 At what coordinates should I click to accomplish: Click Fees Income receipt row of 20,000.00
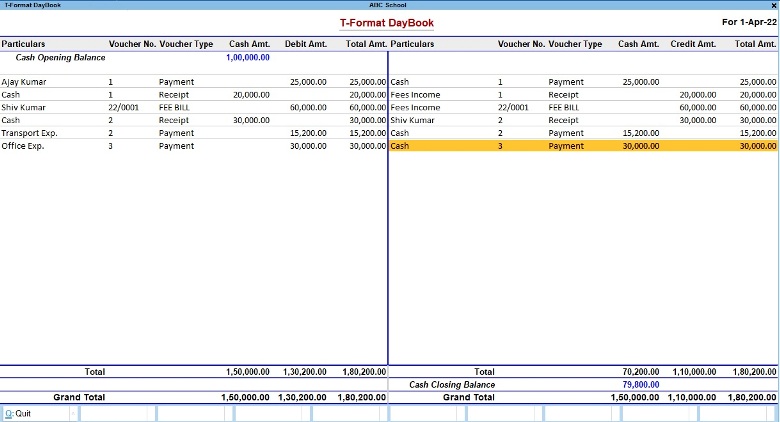pos(583,95)
